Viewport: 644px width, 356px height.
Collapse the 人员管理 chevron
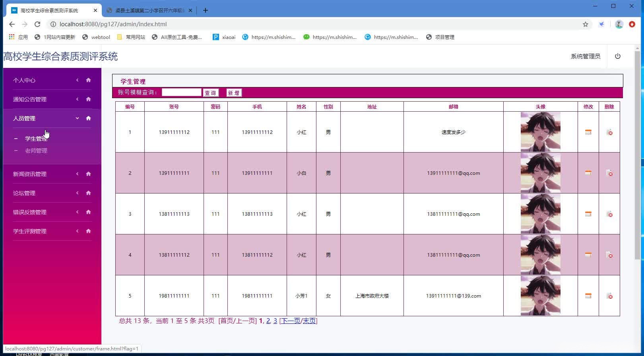pos(78,118)
